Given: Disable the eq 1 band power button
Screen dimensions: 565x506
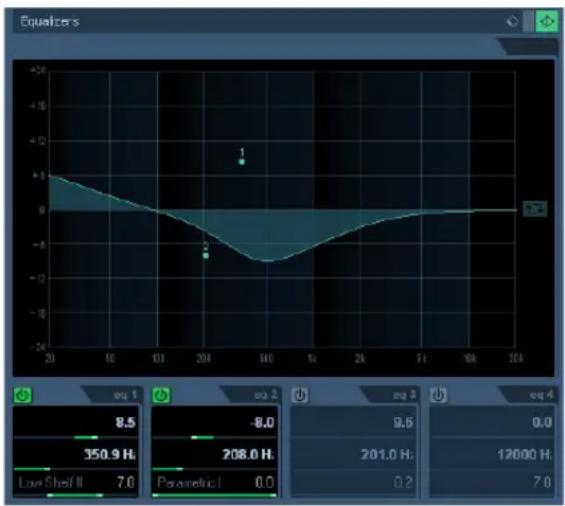Looking at the screenshot, I should pos(23,395).
